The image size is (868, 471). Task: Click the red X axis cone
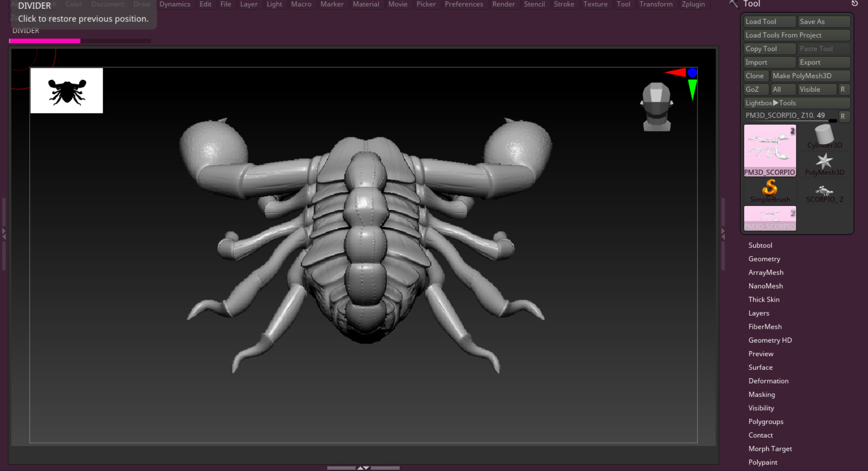(x=675, y=72)
